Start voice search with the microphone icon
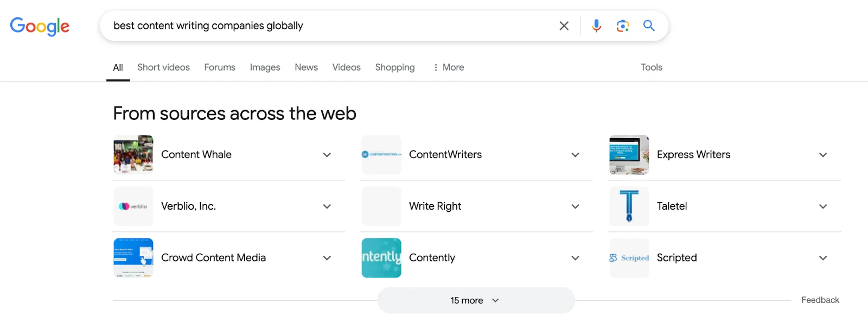 coord(596,26)
